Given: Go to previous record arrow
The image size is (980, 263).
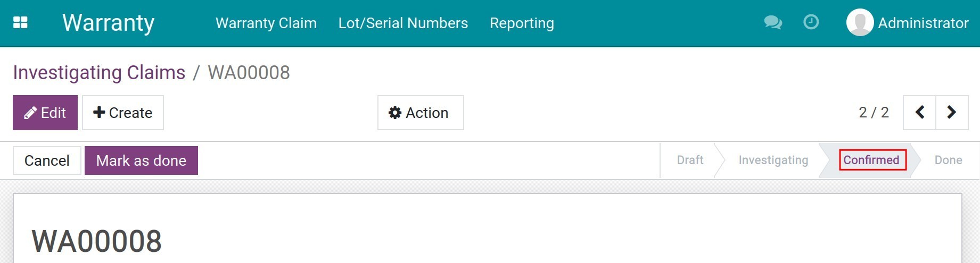Looking at the screenshot, I should (919, 113).
